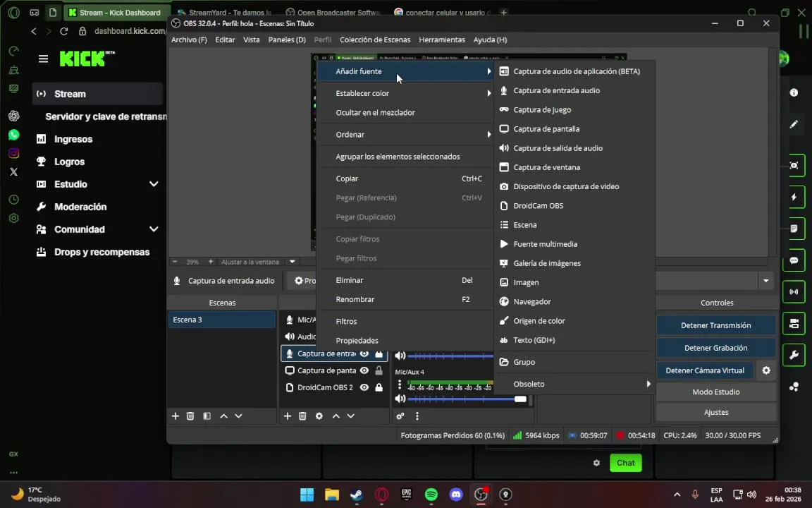Open the Herramientas menu
This screenshot has height=508, width=812.
click(442, 40)
